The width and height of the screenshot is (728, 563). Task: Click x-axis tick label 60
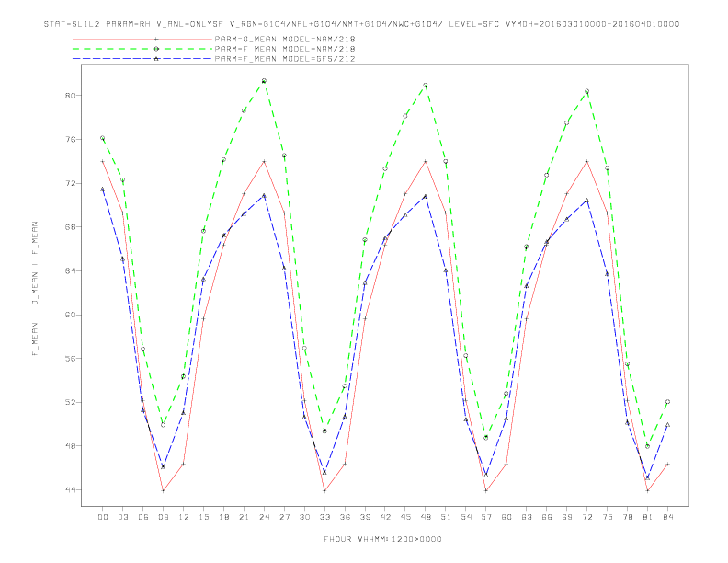506,517
